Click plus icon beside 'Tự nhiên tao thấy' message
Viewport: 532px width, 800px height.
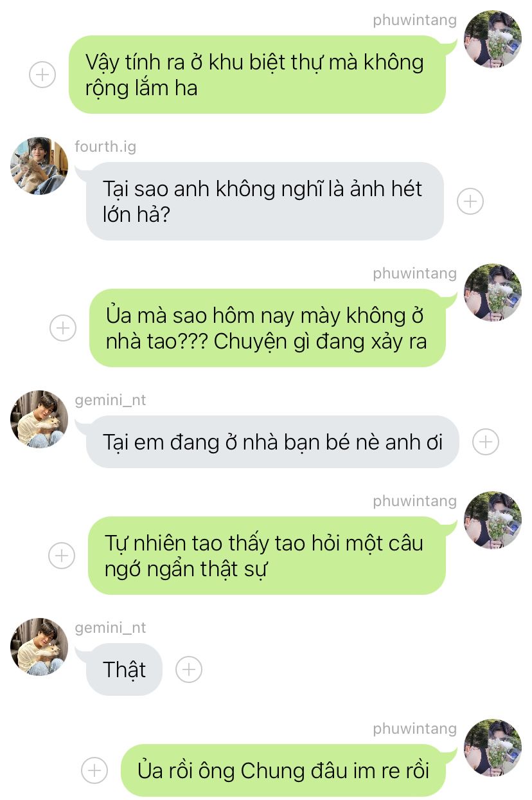62,555
